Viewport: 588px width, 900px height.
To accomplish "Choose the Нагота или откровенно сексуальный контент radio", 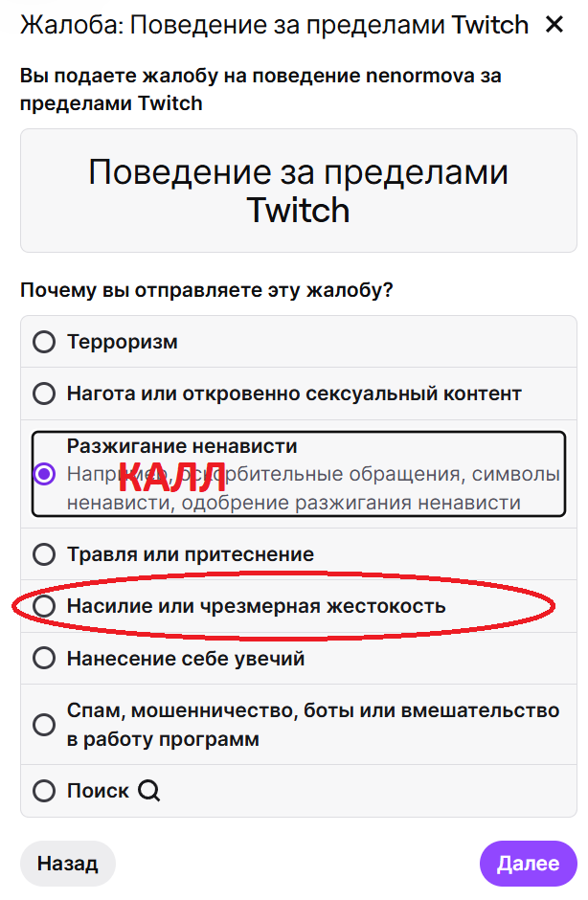I will tap(44, 394).
